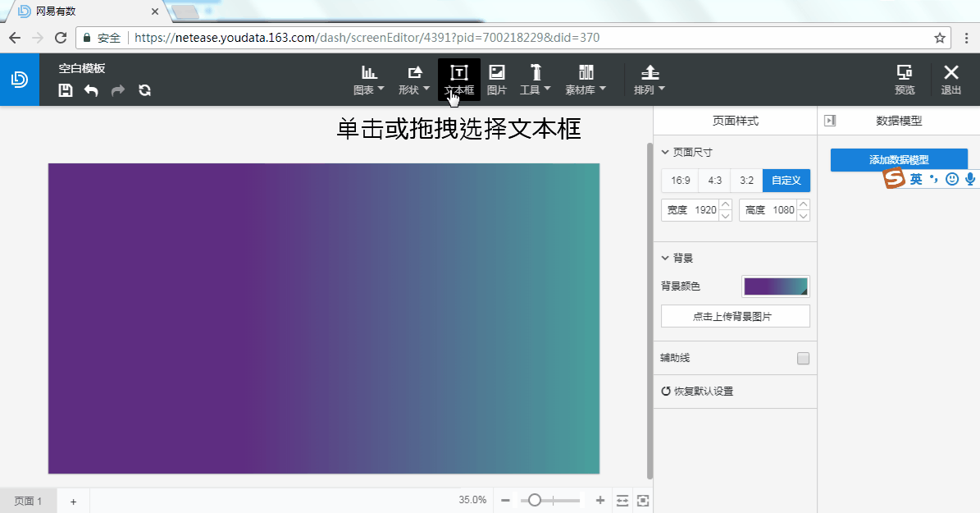Click the fit-to-width zoom icon
Viewport: 980px width, 513px height.
point(622,501)
